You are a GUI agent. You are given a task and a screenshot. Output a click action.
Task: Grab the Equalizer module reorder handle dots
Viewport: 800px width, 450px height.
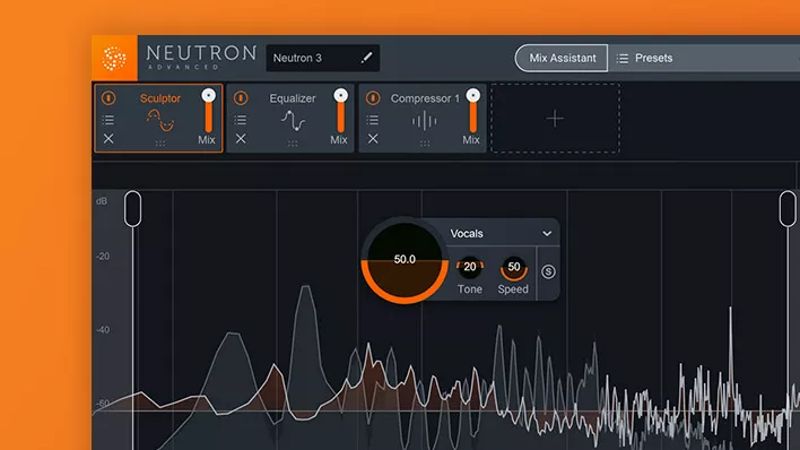pos(293,144)
